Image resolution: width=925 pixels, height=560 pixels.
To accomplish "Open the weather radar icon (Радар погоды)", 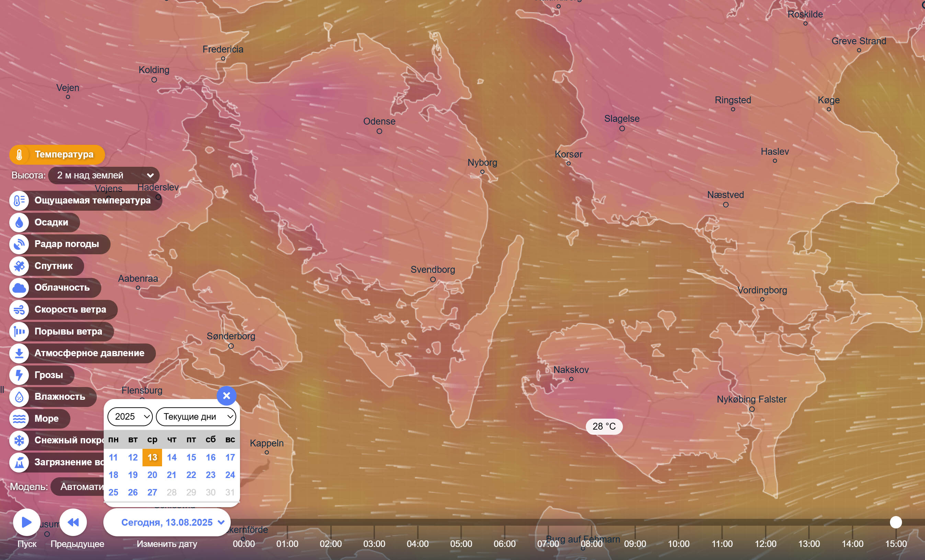I will coord(19,244).
